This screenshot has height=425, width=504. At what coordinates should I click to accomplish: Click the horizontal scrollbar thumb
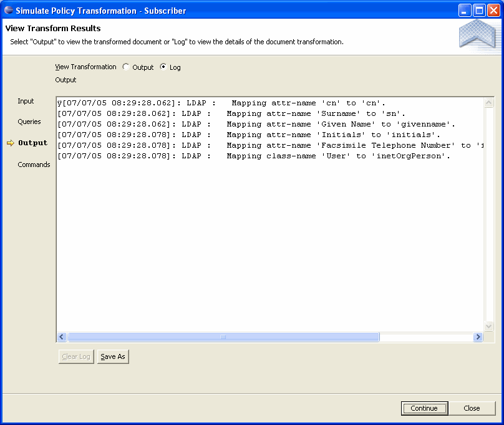[x=223, y=337]
